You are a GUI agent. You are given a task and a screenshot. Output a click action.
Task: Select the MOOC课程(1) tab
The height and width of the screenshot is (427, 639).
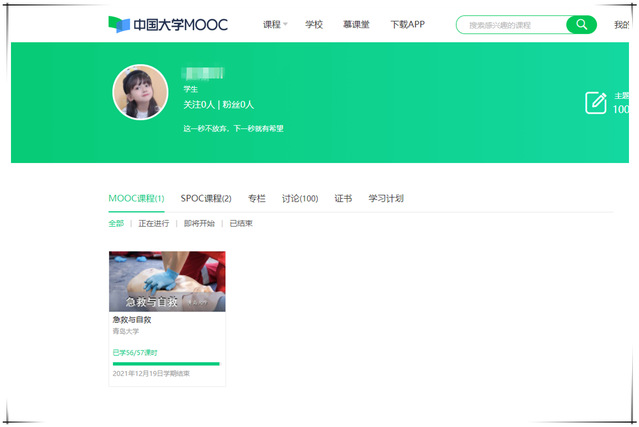136,198
